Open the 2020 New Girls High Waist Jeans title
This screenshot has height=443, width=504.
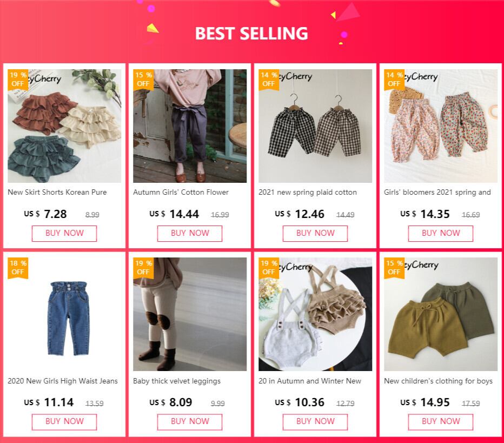(x=63, y=381)
